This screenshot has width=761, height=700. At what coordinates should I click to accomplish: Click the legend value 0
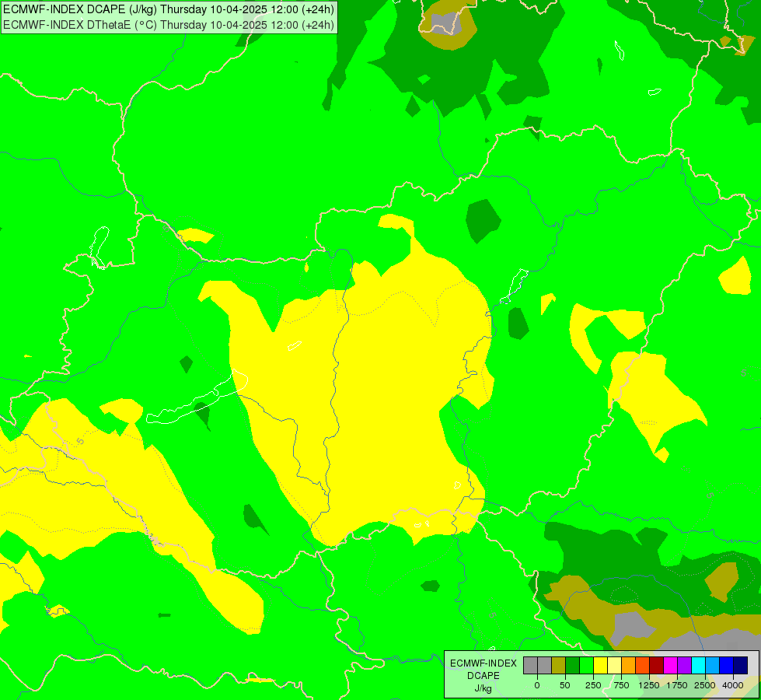pyautogui.click(x=537, y=685)
